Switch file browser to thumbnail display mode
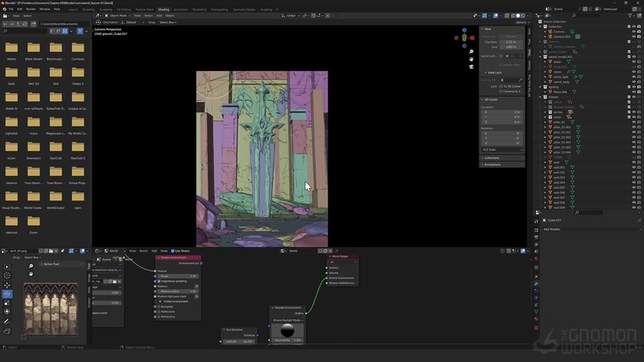 pyautogui.click(x=65, y=31)
